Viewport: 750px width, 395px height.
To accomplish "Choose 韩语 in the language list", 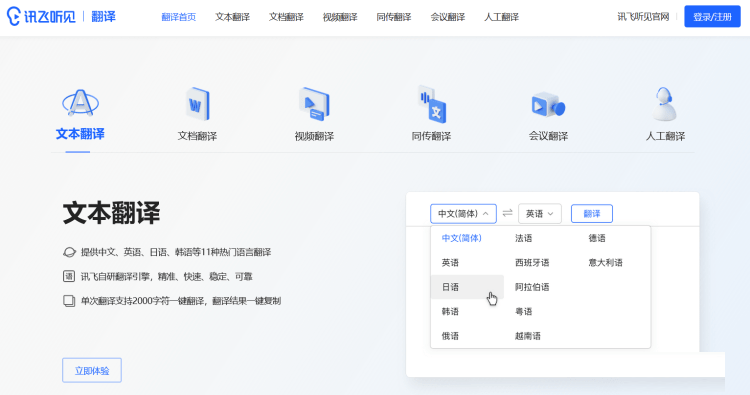I will coord(450,311).
